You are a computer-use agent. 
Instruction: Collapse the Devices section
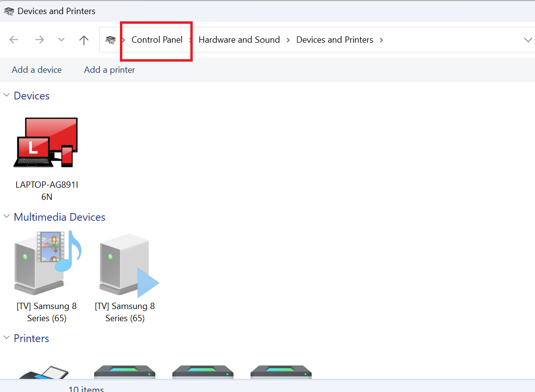(6, 95)
